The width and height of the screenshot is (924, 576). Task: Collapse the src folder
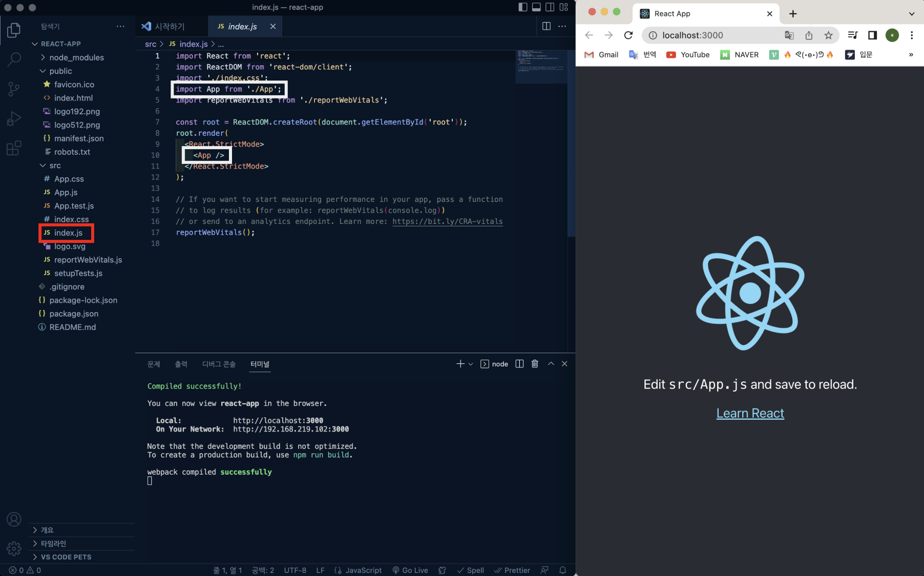(82, 166)
